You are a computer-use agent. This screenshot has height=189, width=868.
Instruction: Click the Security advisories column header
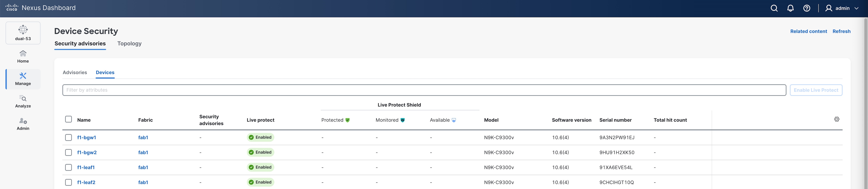point(211,120)
